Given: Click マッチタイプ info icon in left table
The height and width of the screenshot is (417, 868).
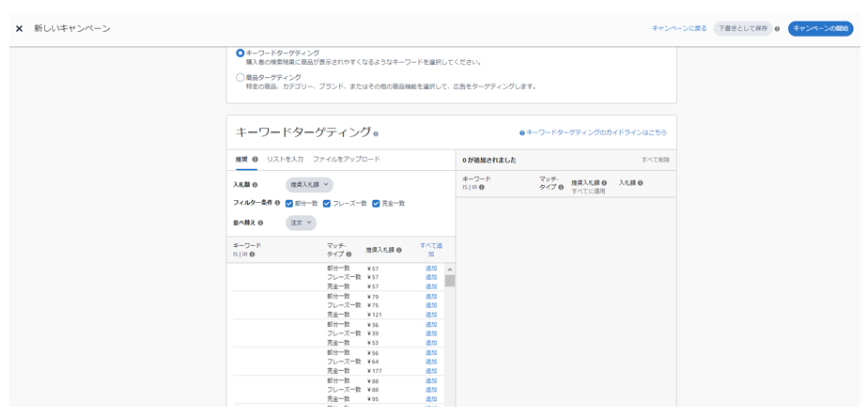Looking at the screenshot, I should tap(349, 255).
